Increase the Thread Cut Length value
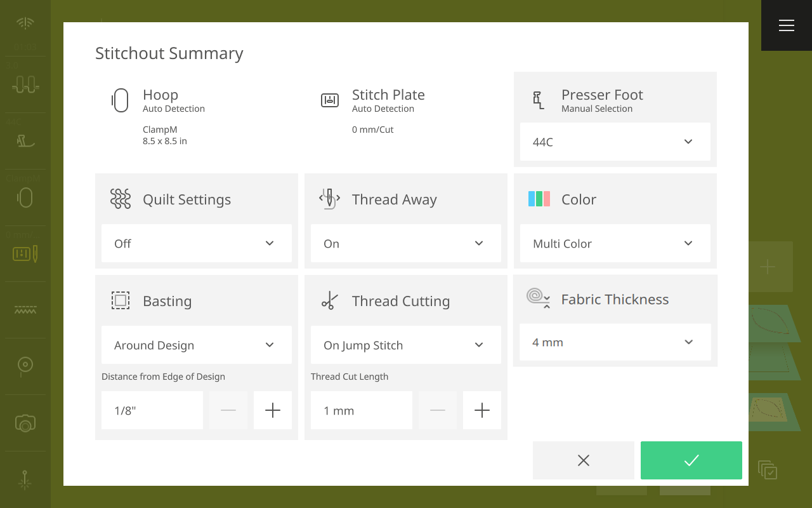The width and height of the screenshot is (812, 508). click(x=482, y=410)
